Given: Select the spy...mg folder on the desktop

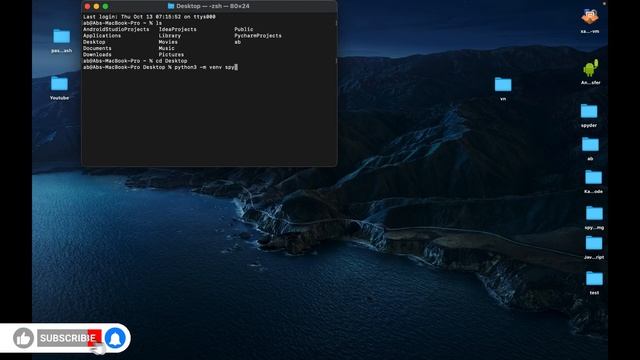Looking at the screenshot, I should [594, 213].
